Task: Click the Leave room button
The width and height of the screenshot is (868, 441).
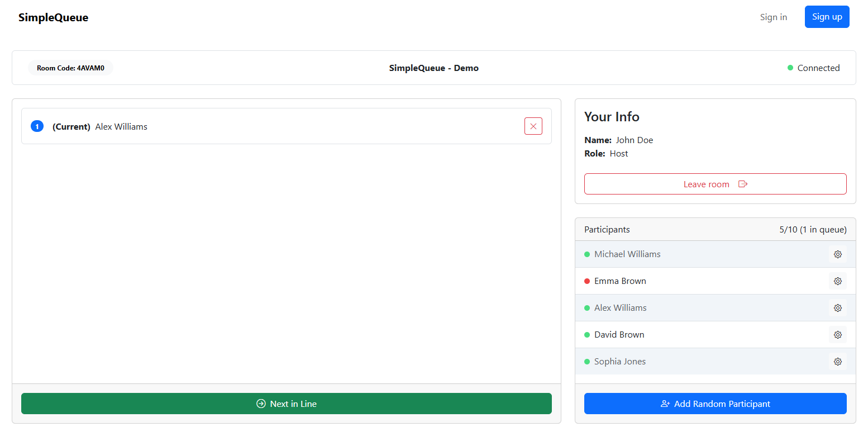Action: (x=715, y=183)
